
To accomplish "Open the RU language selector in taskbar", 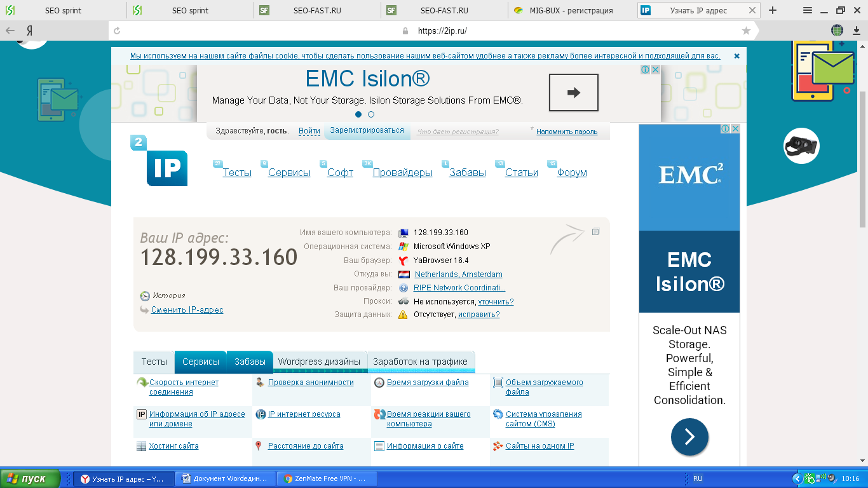I will click(x=698, y=478).
